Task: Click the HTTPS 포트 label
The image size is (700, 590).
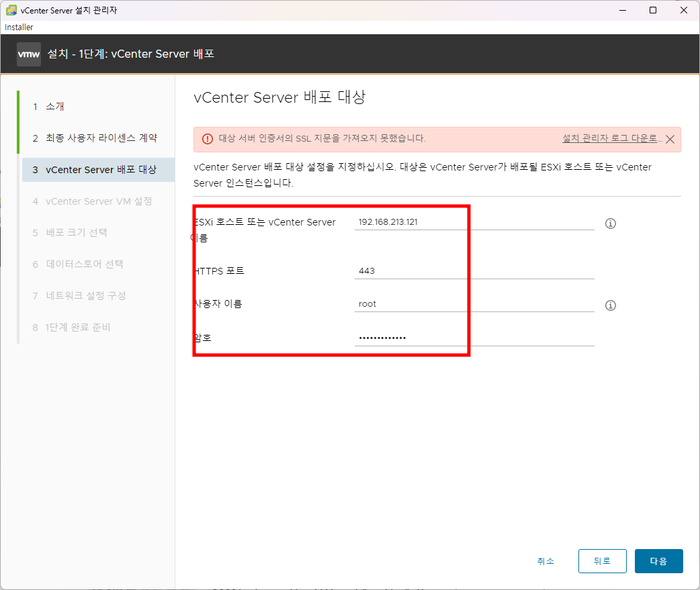Action: coord(219,271)
